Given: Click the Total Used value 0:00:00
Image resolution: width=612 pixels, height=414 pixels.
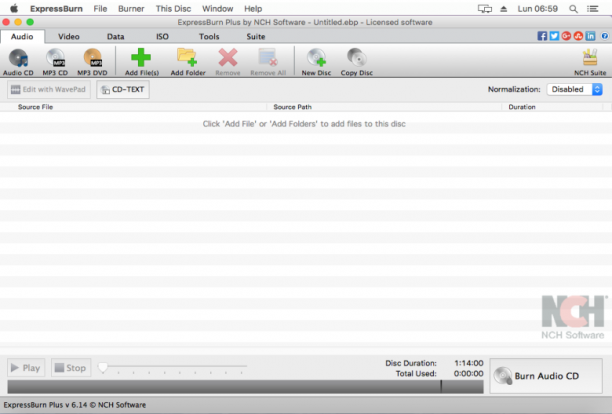Looking at the screenshot, I should tap(468, 373).
